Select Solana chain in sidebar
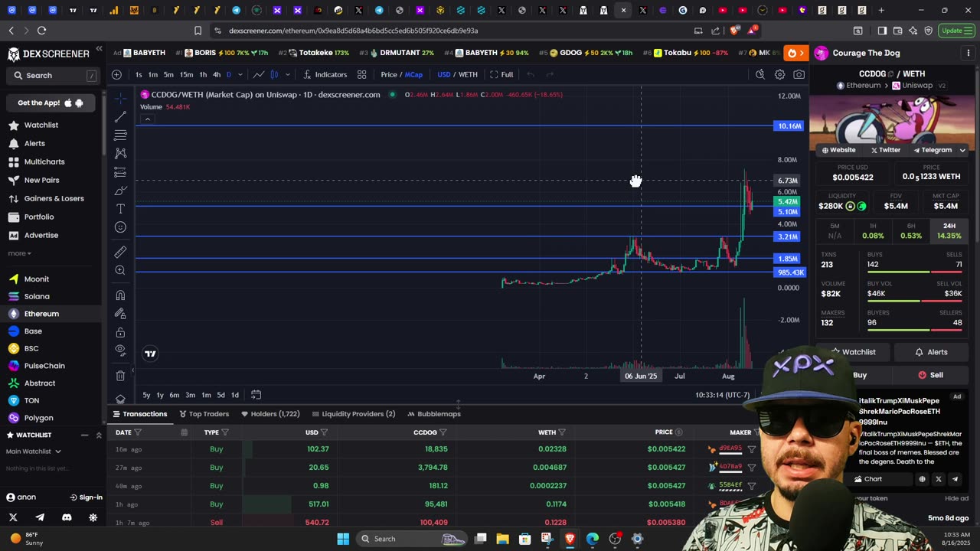The image size is (980, 551). (x=37, y=296)
